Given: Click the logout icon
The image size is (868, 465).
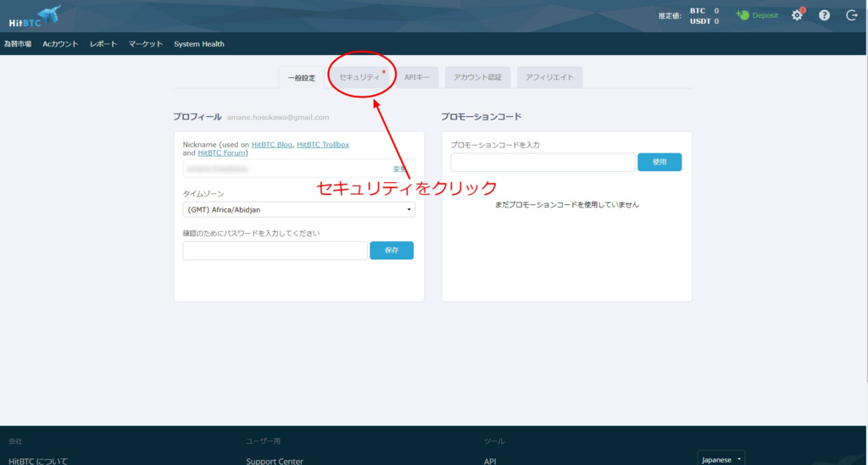Looking at the screenshot, I should 851,15.
